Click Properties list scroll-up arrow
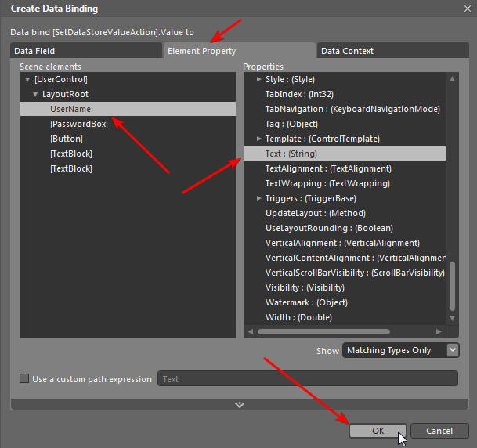This screenshot has width=477, height=448. [453, 79]
